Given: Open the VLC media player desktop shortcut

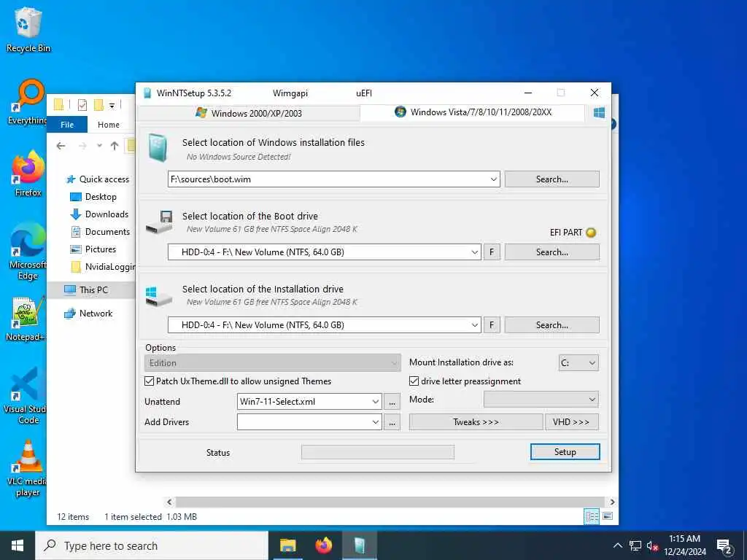Looking at the screenshot, I should click(28, 469).
